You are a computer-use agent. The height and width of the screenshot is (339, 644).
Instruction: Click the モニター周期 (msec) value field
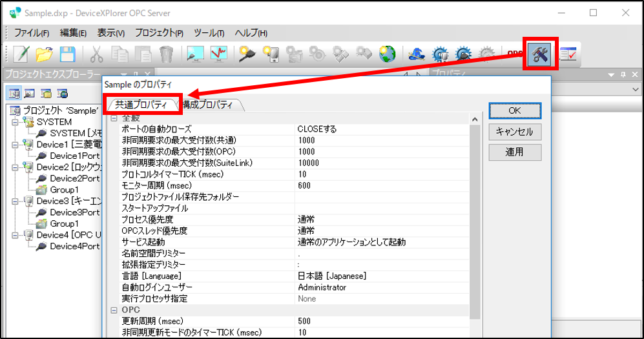pyautogui.click(x=381, y=185)
